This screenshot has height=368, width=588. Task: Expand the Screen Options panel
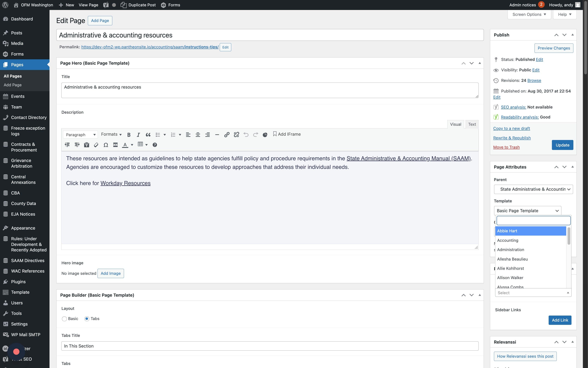529,15
